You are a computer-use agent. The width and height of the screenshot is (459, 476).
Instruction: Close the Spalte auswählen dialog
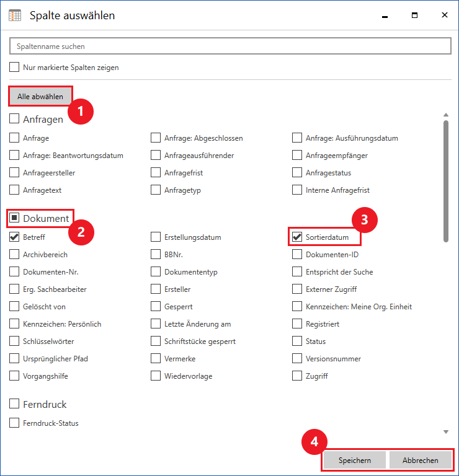point(444,15)
